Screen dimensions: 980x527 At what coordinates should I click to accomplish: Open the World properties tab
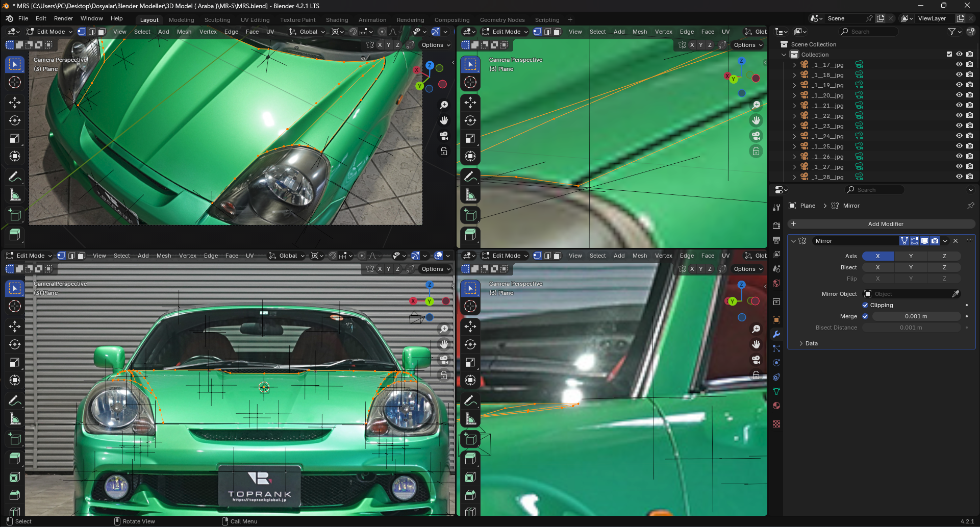pyautogui.click(x=776, y=283)
